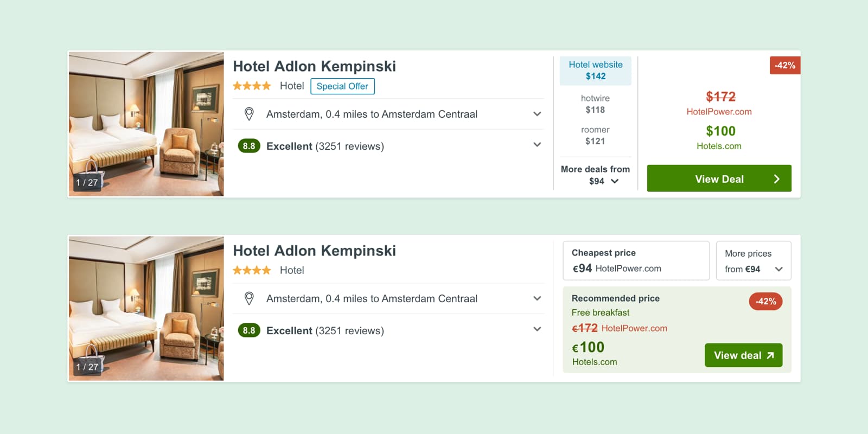Expand the bottom card's Excellent reviews row
This screenshot has width=868, height=434.
537,329
